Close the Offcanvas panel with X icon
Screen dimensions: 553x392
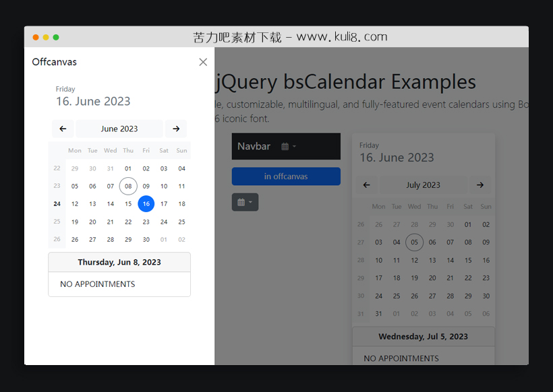(203, 62)
